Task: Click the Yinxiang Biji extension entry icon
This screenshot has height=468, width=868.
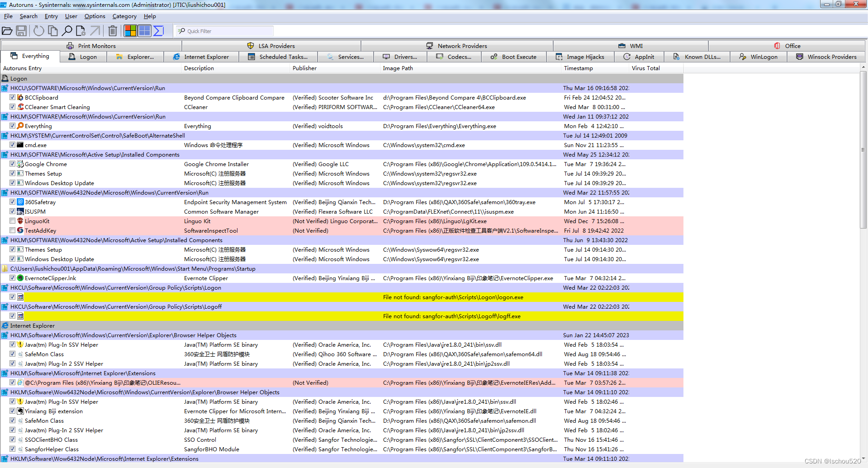Action: click(x=20, y=411)
